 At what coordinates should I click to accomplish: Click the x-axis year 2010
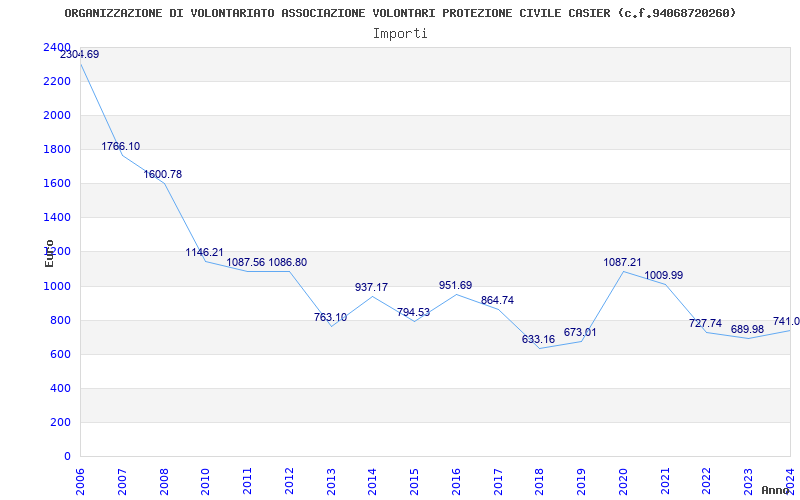click(205, 481)
